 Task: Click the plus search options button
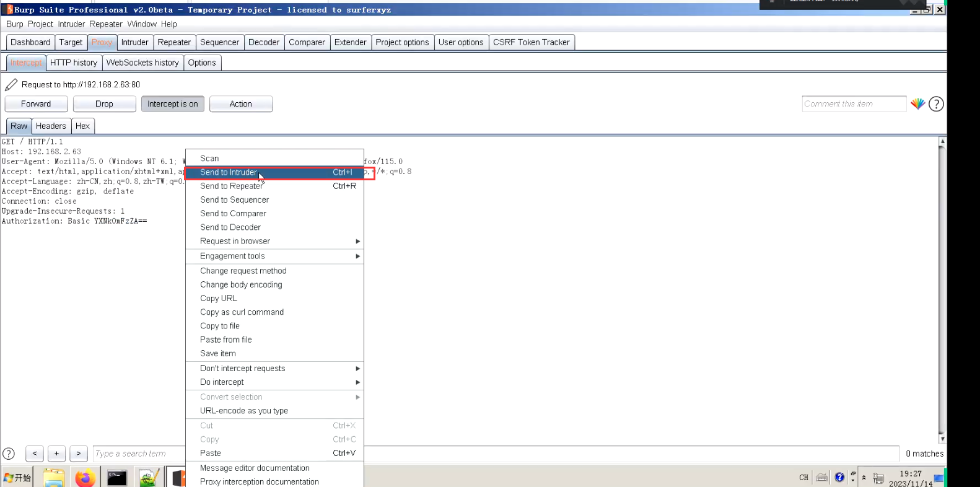click(56, 454)
